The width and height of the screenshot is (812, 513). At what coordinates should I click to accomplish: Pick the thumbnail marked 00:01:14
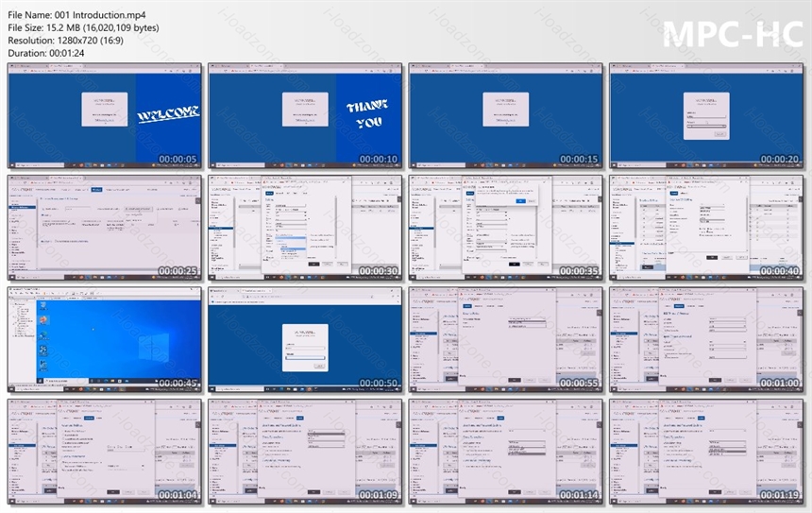click(x=505, y=452)
